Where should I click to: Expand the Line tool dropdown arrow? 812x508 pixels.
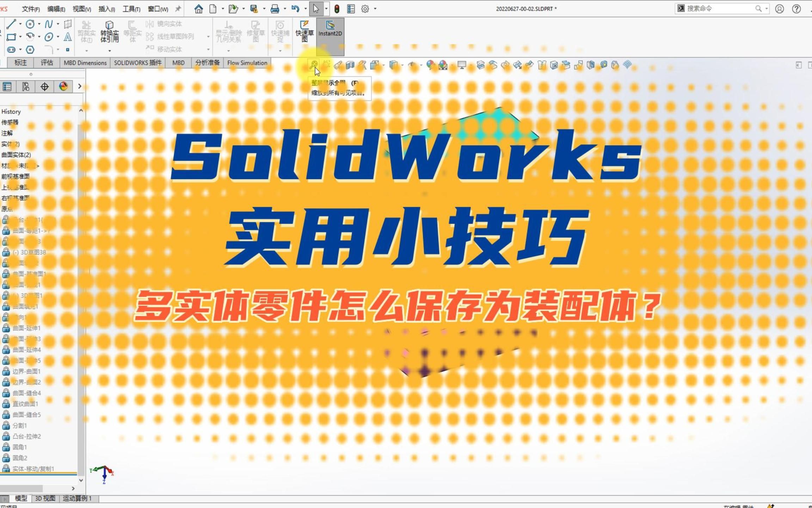[x=20, y=24]
